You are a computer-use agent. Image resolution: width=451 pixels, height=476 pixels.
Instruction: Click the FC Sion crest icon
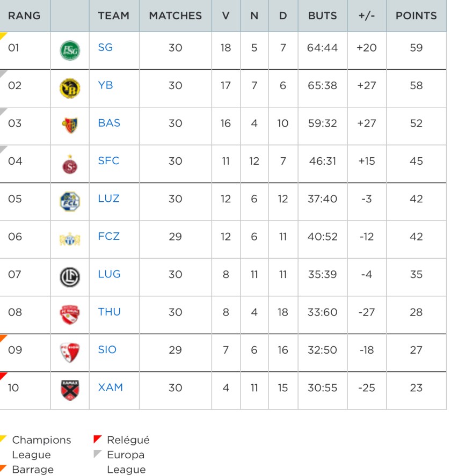tap(70, 353)
